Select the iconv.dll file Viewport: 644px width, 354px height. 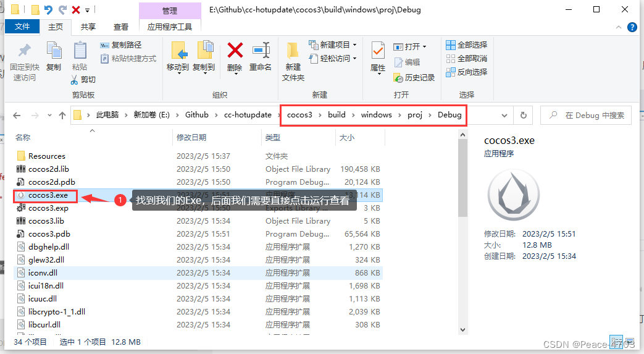(198, 272)
